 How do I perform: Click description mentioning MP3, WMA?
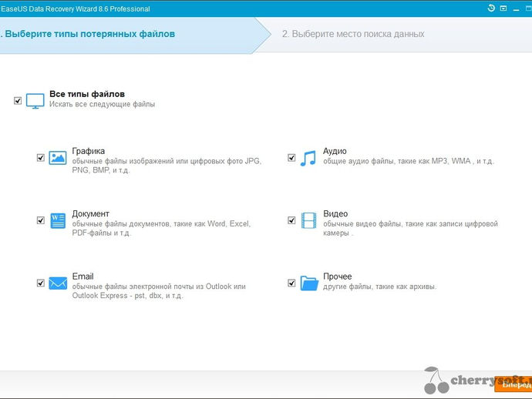(x=408, y=161)
